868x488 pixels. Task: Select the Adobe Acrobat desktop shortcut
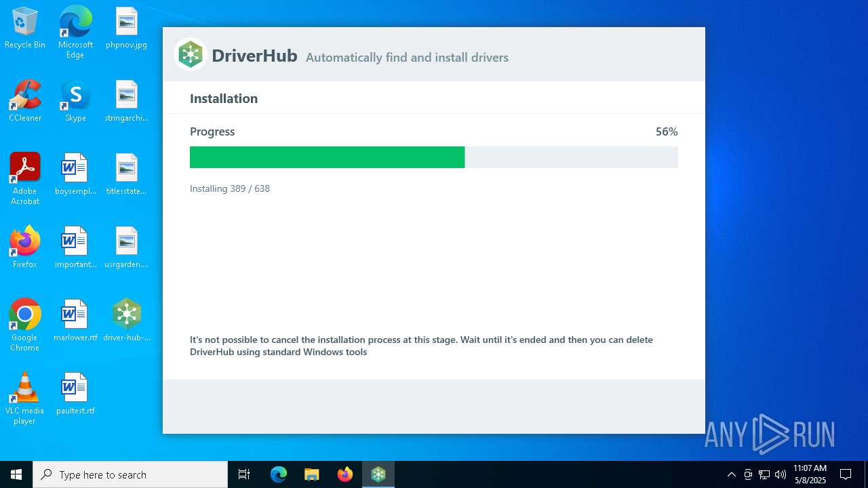(x=25, y=179)
